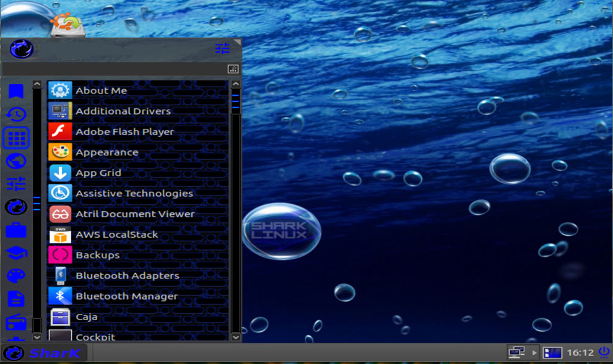This screenshot has width=613, height=364.
Task: Open Bluetooth Adapters settings
Action: (x=137, y=275)
